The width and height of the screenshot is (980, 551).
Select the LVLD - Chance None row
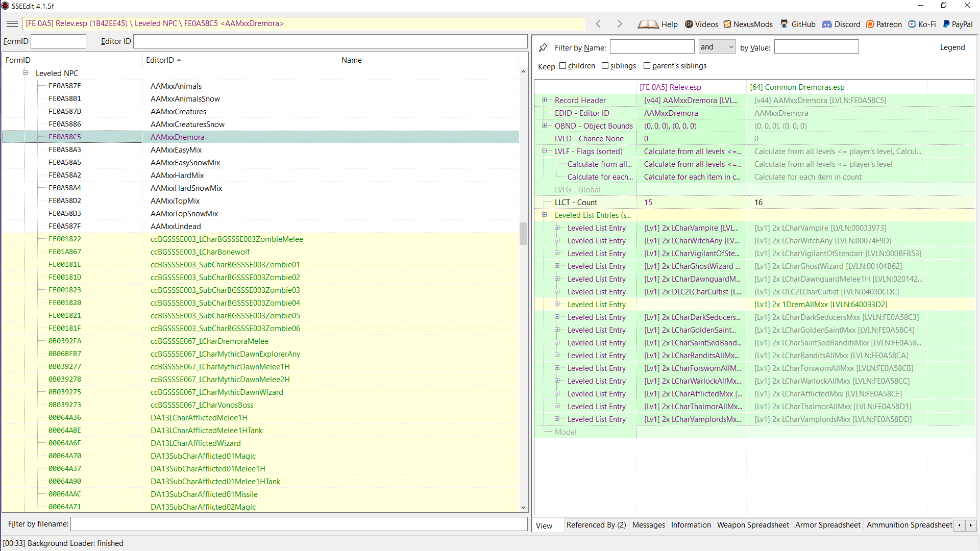(754, 138)
